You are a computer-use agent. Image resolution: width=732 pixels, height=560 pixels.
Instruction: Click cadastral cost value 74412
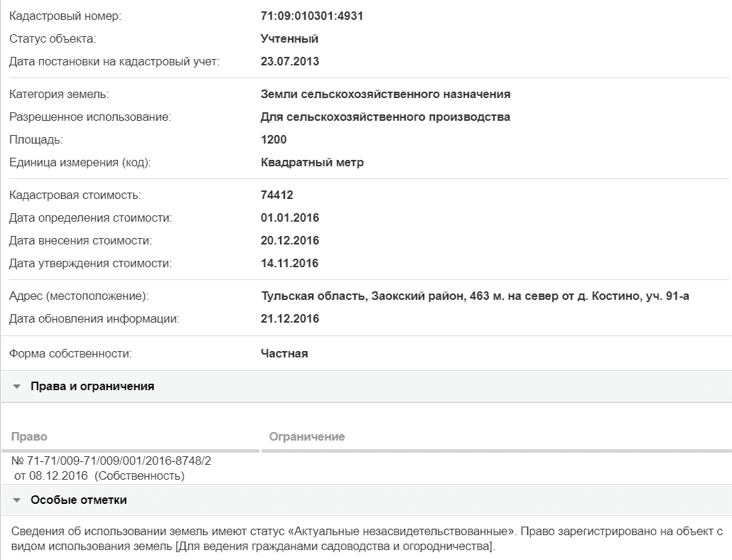[277, 195]
